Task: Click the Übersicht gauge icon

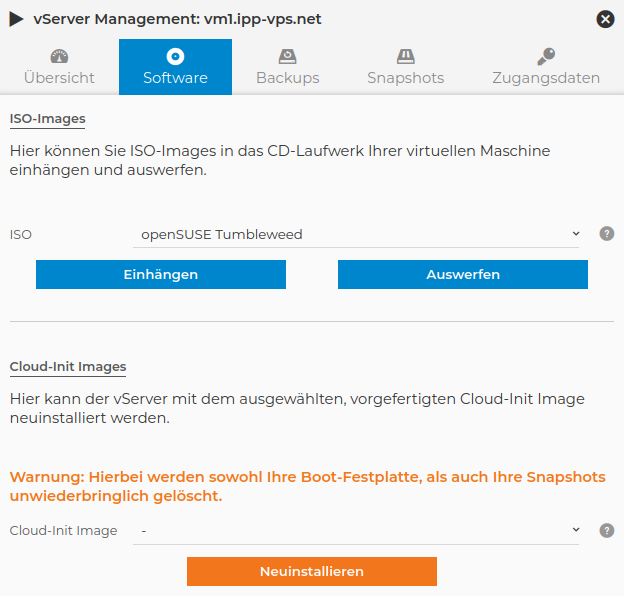Action: pyautogui.click(x=59, y=56)
